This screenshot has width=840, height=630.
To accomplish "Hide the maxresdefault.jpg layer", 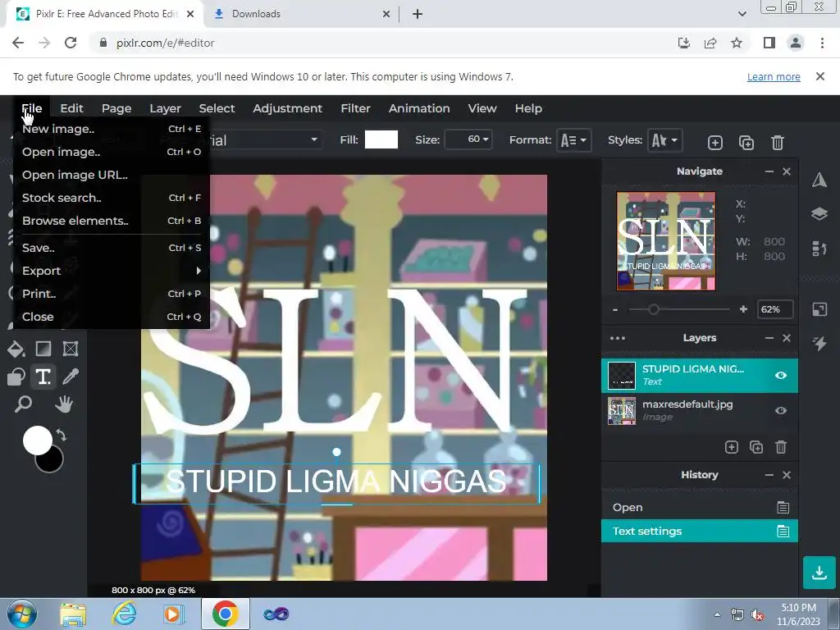I will coord(781,411).
